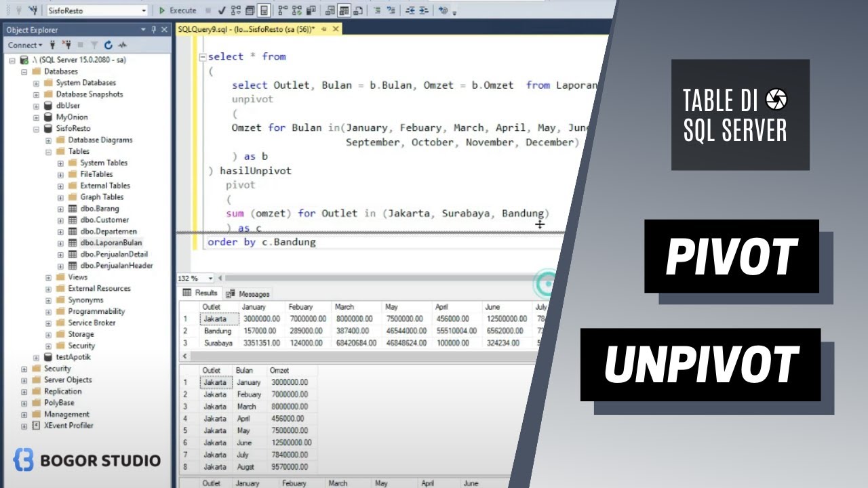Select dbo.Departemen table
The width and height of the screenshot is (868, 488).
tap(108, 231)
